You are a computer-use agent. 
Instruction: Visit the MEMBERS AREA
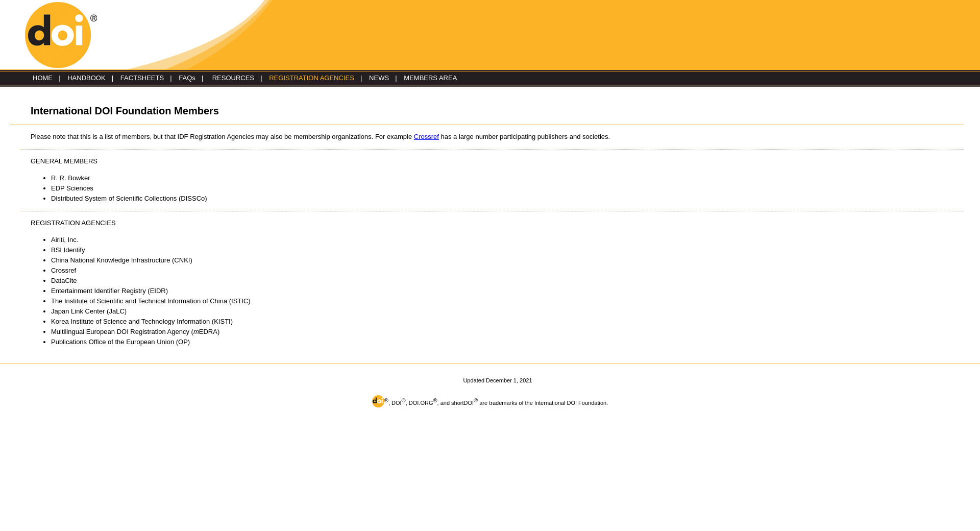[x=430, y=78]
